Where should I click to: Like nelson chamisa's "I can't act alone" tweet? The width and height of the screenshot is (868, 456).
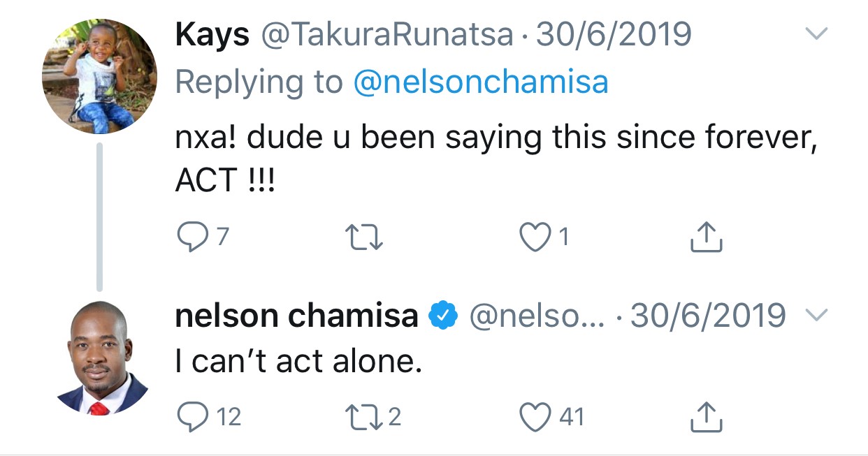535,417
